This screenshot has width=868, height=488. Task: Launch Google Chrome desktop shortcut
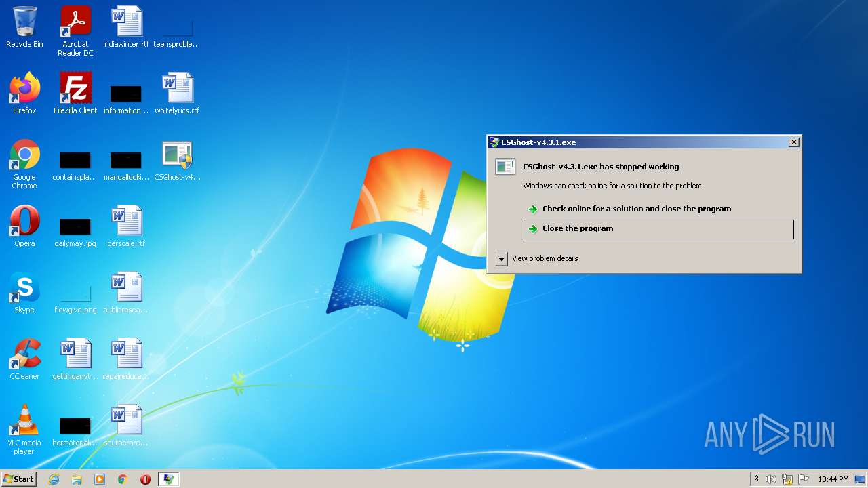(24, 164)
